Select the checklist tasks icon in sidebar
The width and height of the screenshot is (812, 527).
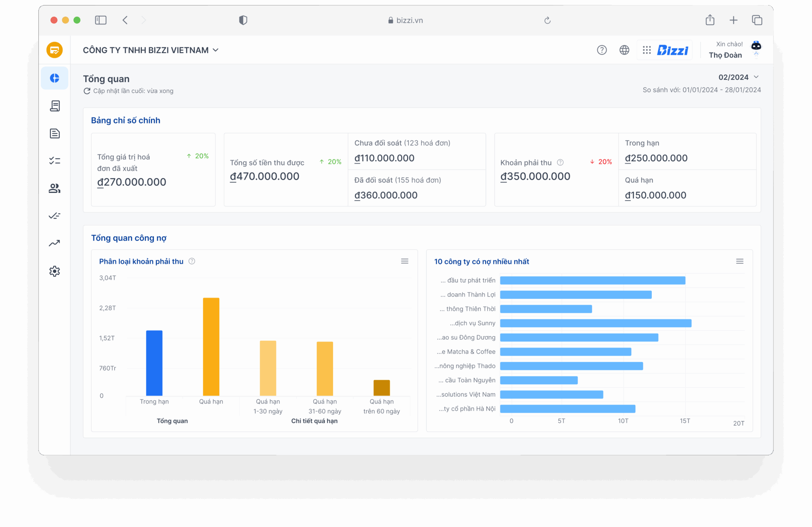[55, 160]
